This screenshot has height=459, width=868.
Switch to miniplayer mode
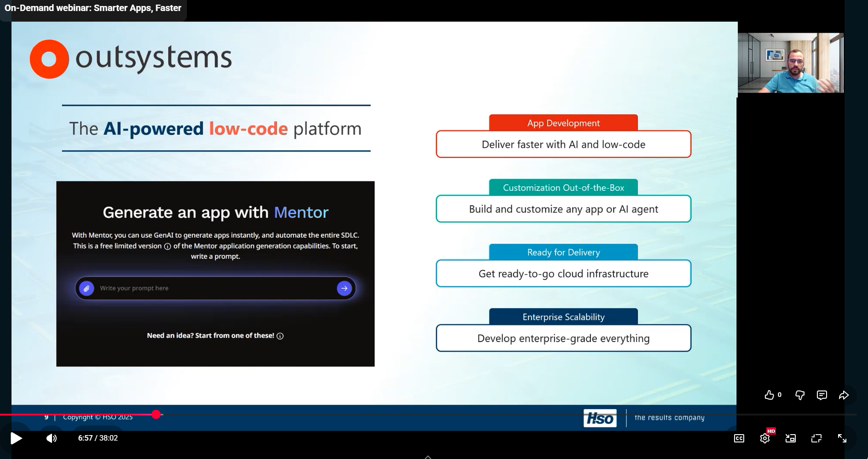point(791,438)
